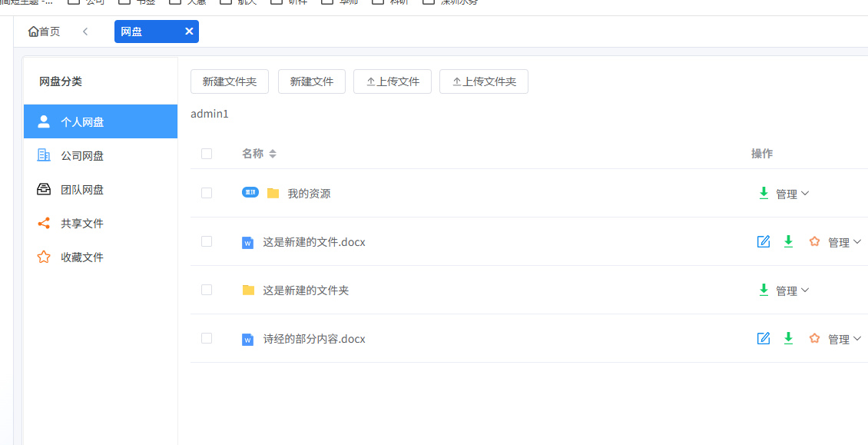Select the 收藏文件 star icon

tap(44, 257)
